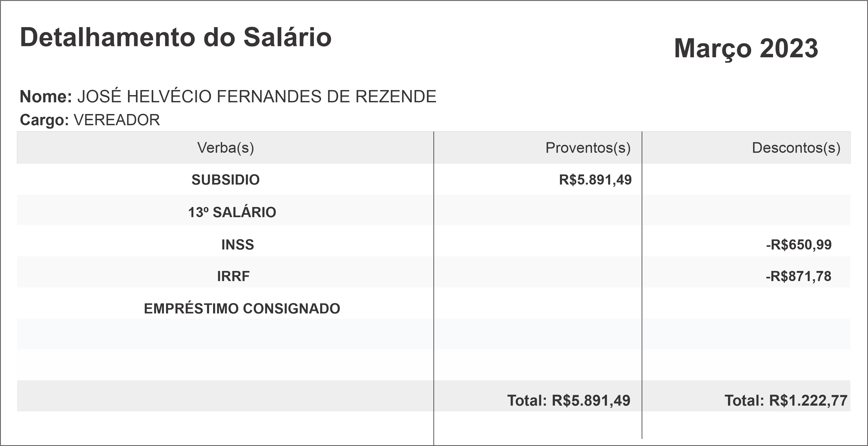
Task: Click the 'Descontos(s)' column header
Action: [796, 148]
